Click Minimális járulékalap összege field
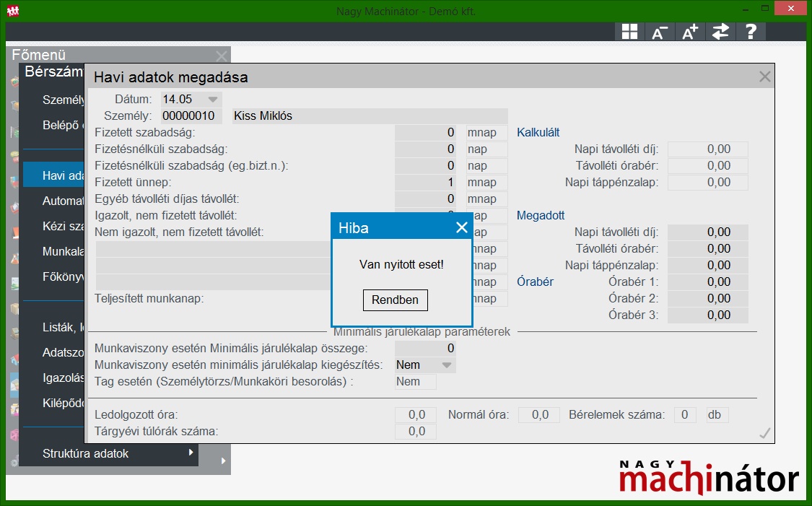 click(x=425, y=349)
